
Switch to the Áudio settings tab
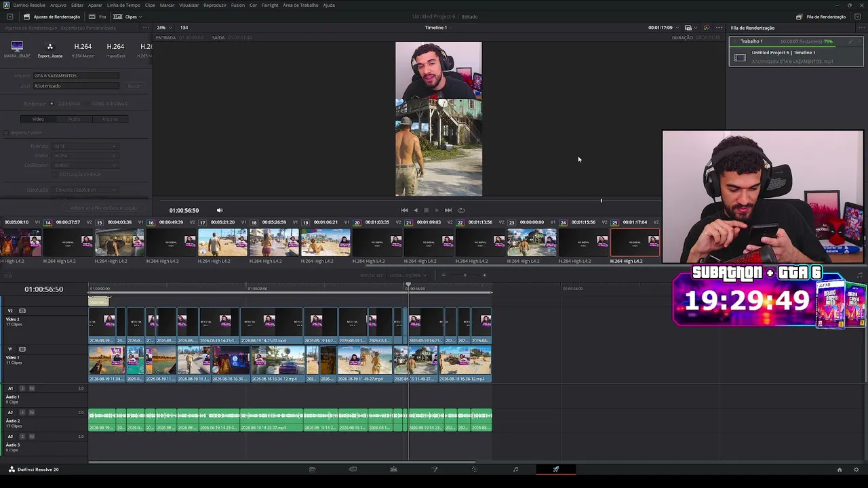[74, 119]
